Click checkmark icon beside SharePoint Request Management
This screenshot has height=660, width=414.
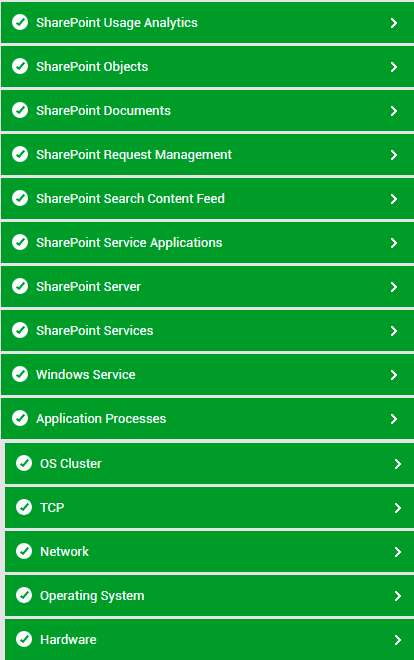click(20, 154)
